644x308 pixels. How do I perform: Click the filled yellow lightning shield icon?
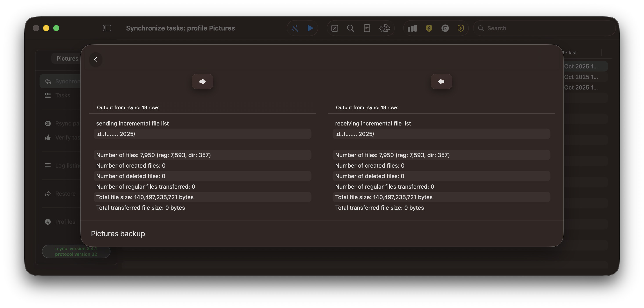[x=429, y=28]
